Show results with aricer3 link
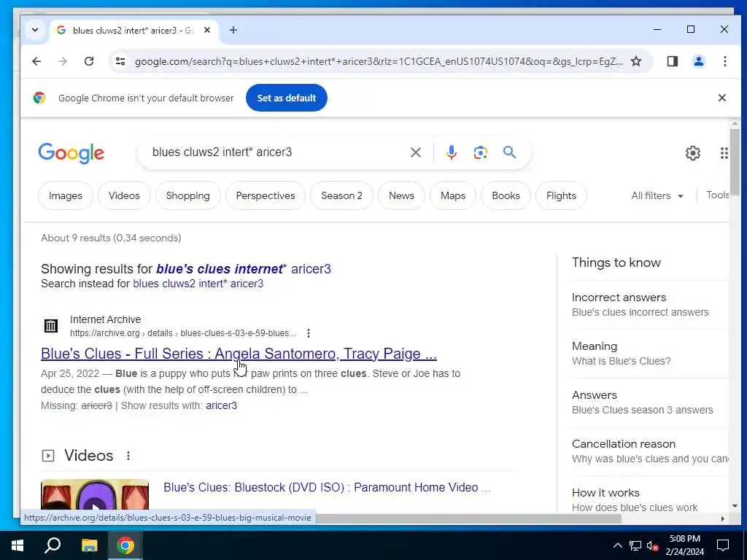This screenshot has width=747, height=560. [x=221, y=405]
